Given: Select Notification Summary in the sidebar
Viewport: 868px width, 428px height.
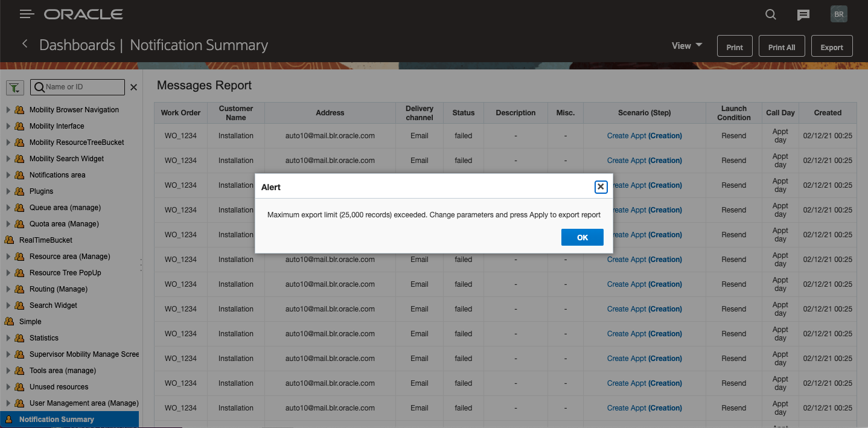Looking at the screenshot, I should pyautogui.click(x=56, y=420).
